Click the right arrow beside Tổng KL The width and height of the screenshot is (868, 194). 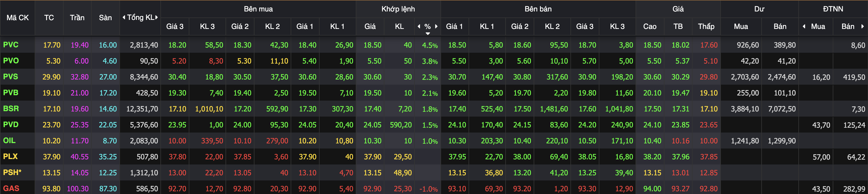(x=157, y=17)
